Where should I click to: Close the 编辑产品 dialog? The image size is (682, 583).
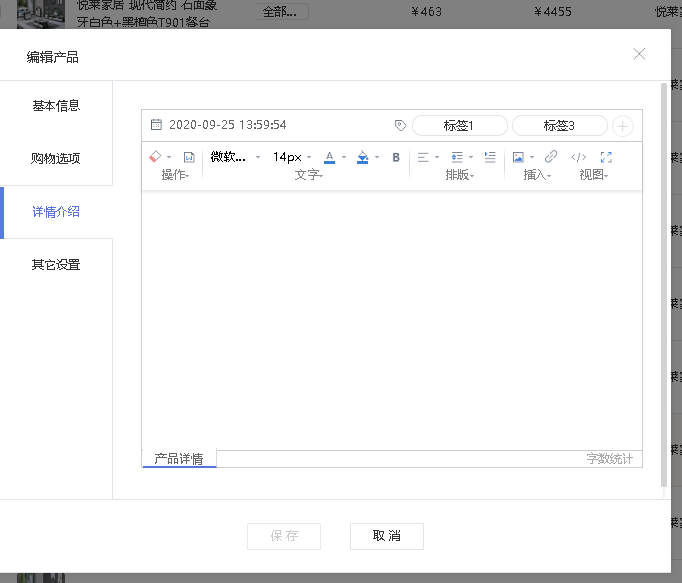(x=639, y=54)
